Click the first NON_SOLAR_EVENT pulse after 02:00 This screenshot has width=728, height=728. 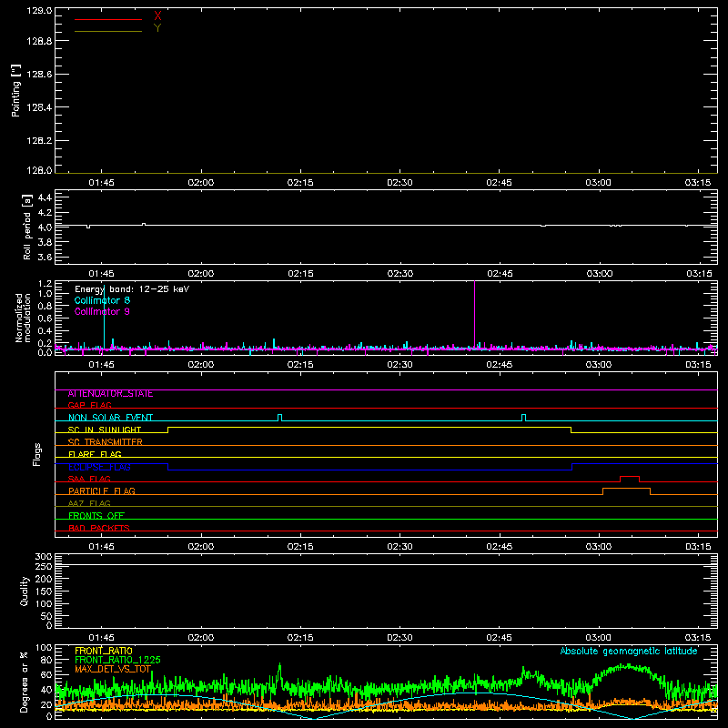pos(279,418)
